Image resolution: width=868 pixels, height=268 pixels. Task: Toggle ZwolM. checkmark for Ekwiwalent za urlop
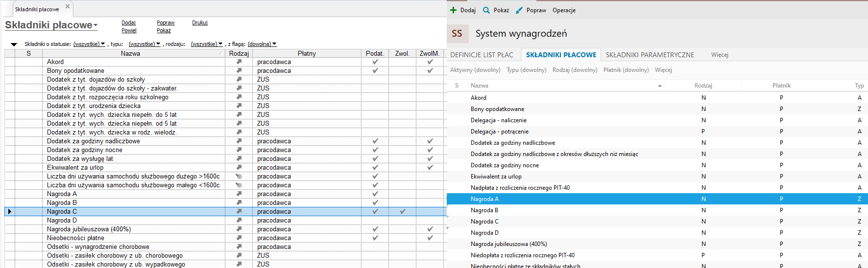[430, 168]
